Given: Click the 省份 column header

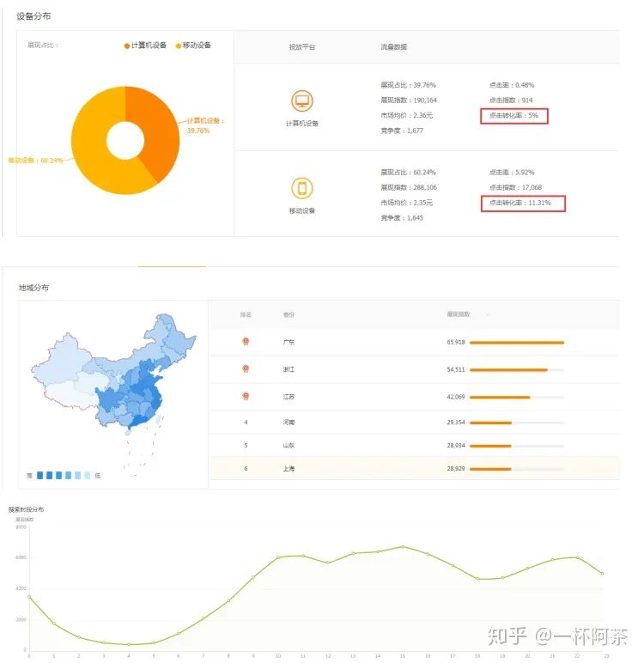Looking at the screenshot, I should tap(289, 314).
